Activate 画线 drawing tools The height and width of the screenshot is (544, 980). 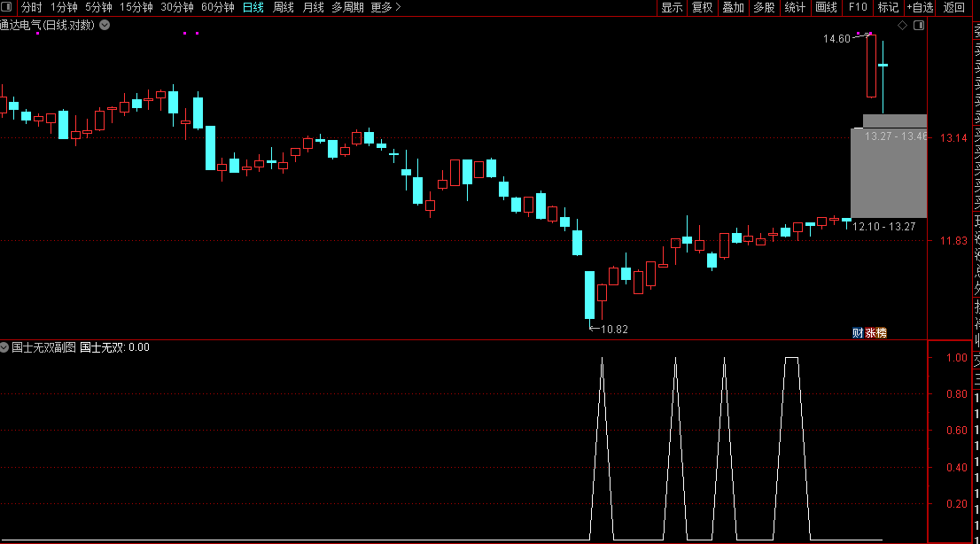[x=826, y=7]
